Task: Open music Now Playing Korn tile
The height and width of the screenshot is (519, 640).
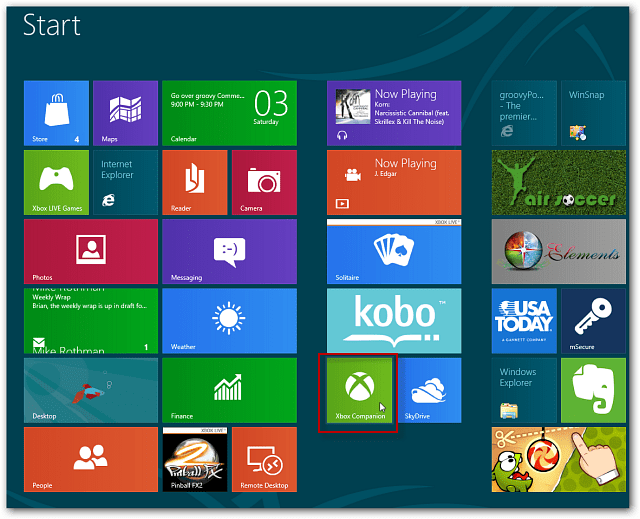Action: click(x=394, y=113)
